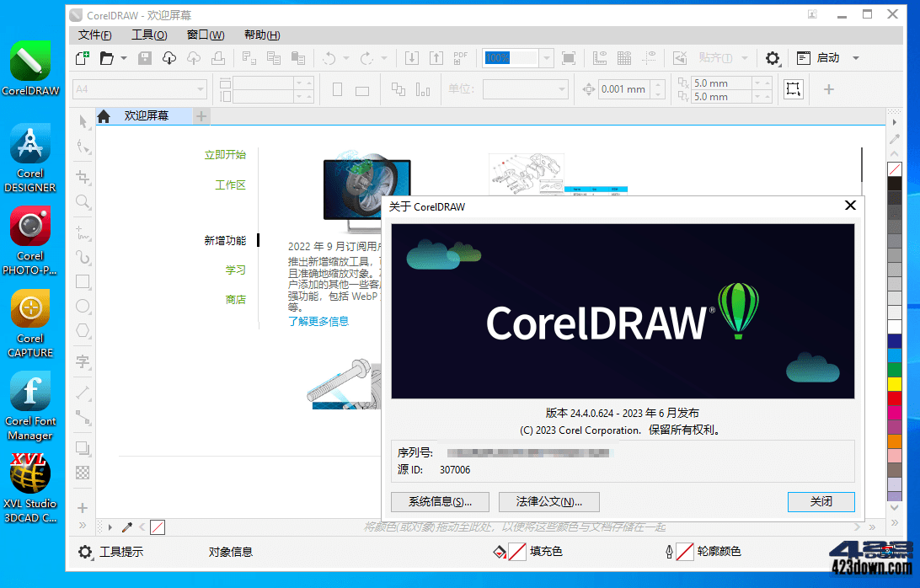Open the 窗口 menu
920x588 pixels.
[205, 35]
